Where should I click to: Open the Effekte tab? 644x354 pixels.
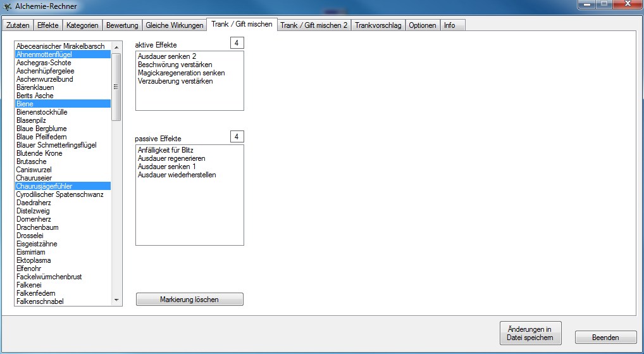tap(48, 25)
